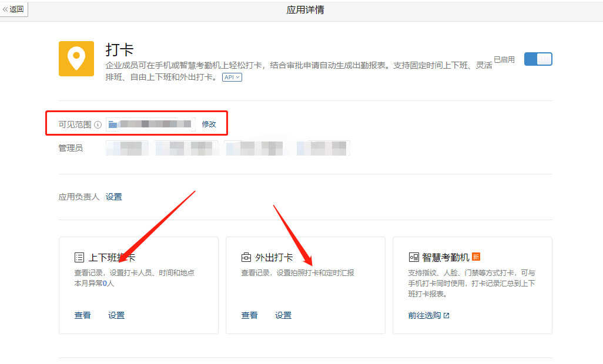Open the 前往选购 link
The height and width of the screenshot is (364, 603).
tap(424, 315)
